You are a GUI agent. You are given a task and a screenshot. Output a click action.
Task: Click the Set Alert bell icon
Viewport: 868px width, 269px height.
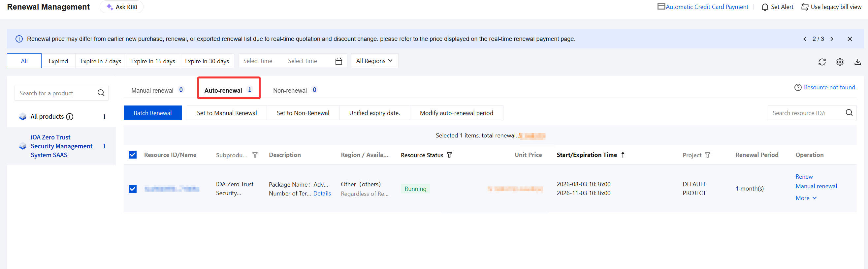pos(765,7)
